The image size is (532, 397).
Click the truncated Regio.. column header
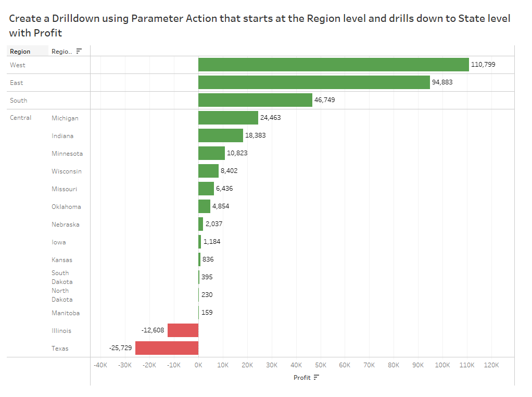tap(61, 52)
